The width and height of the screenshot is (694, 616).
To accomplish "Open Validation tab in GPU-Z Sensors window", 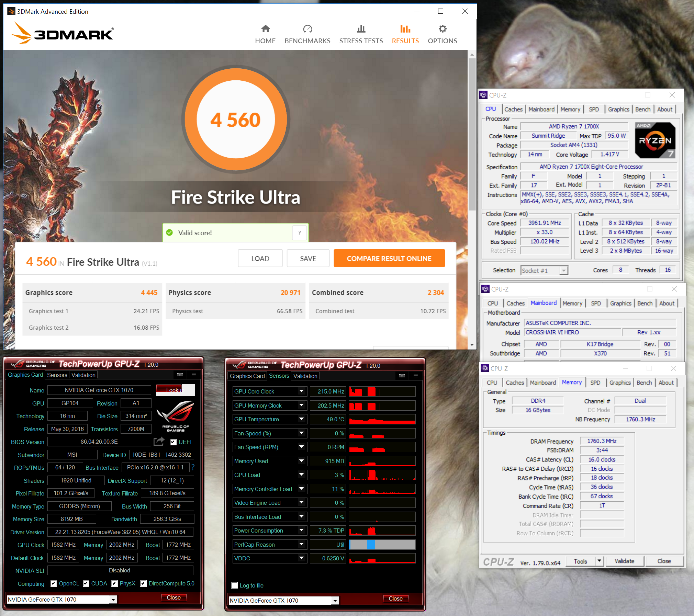I will (x=305, y=376).
